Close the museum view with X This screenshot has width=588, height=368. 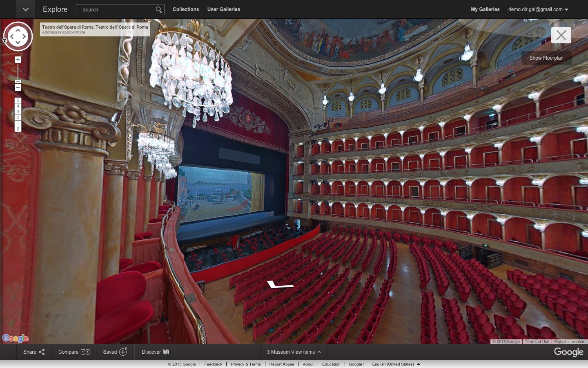561,36
